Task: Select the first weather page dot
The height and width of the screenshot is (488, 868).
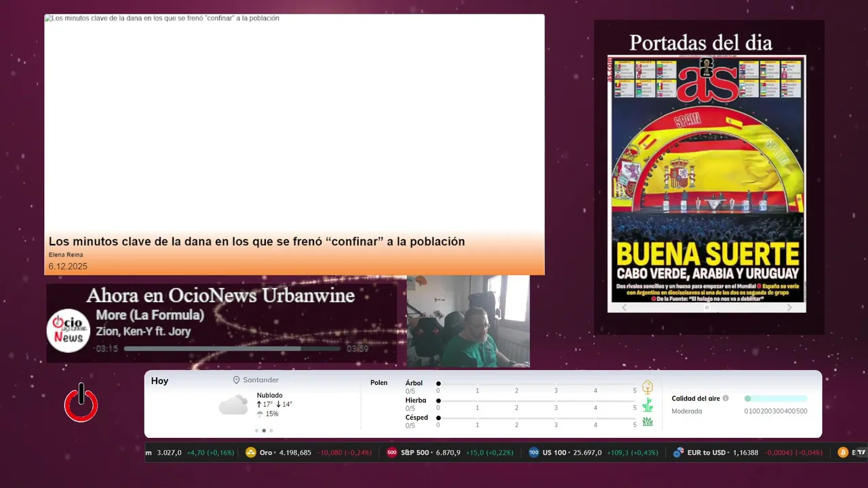Action: coord(256,430)
